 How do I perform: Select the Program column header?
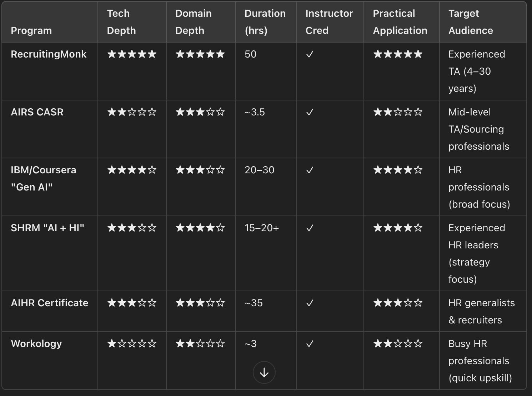coord(31,31)
